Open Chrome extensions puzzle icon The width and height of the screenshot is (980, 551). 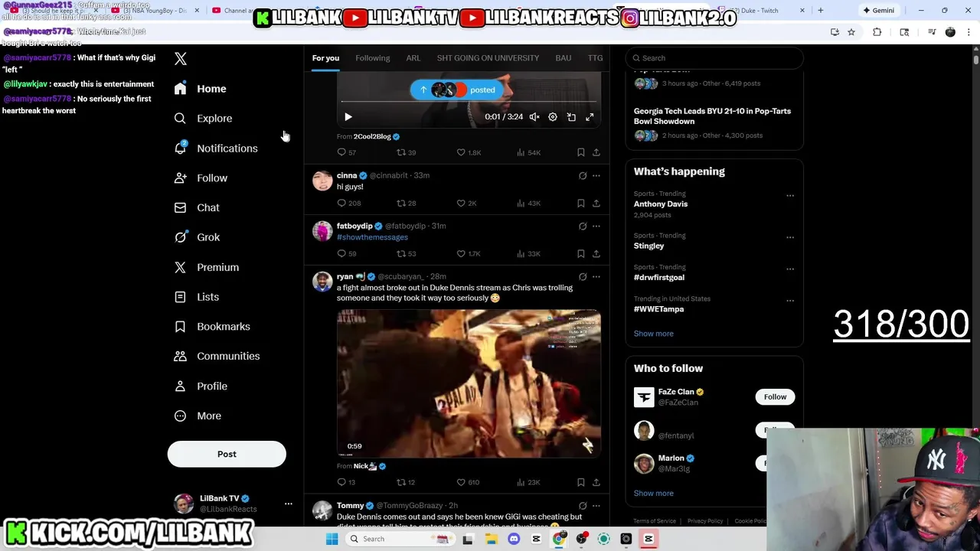877,32
